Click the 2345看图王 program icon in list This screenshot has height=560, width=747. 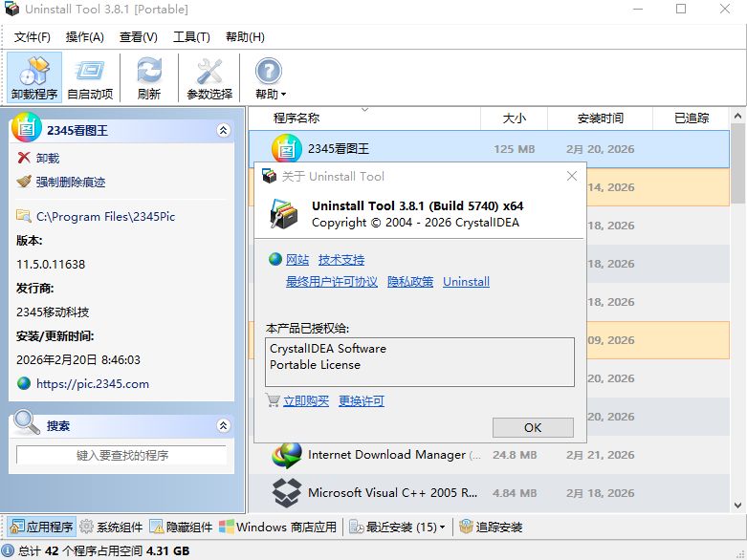[286, 149]
